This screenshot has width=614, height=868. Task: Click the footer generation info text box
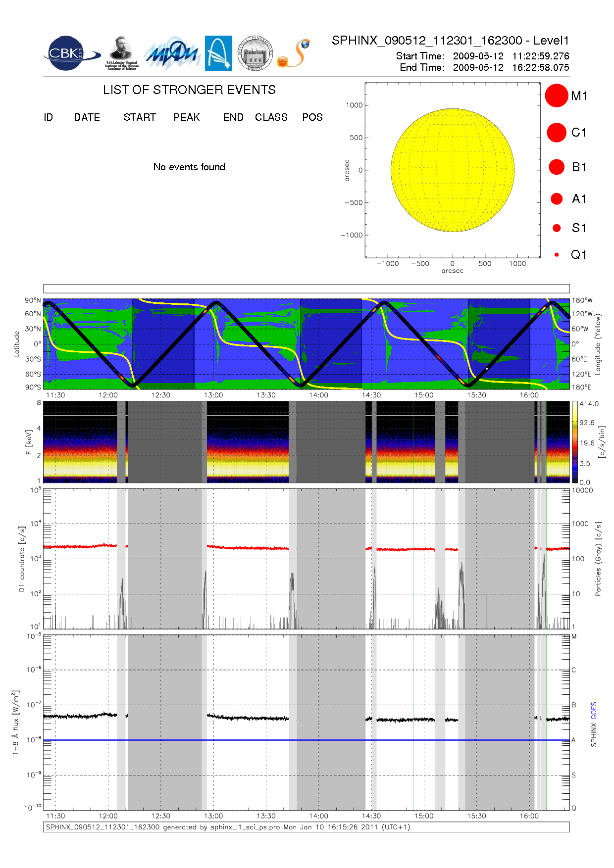pos(306,827)
